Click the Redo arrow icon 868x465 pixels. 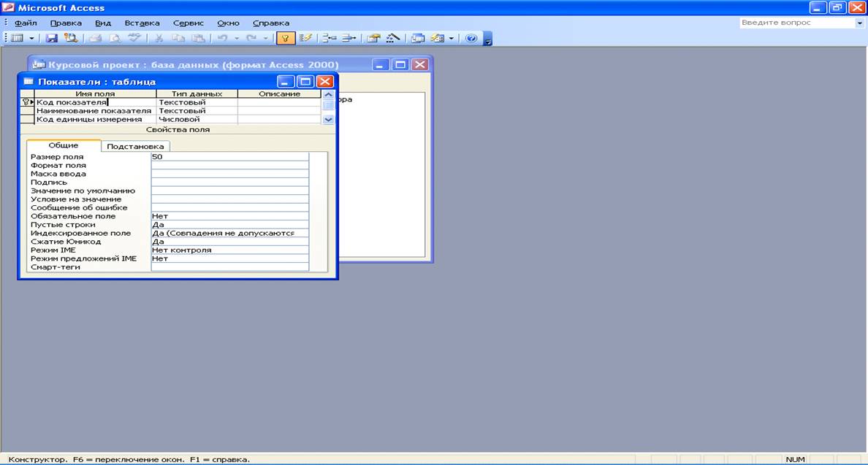coord(251,38)
